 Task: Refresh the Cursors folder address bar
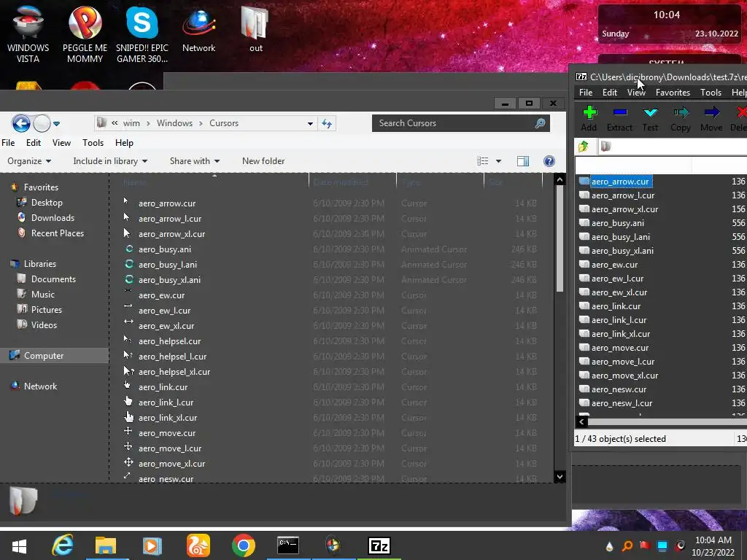coord(327,123)
